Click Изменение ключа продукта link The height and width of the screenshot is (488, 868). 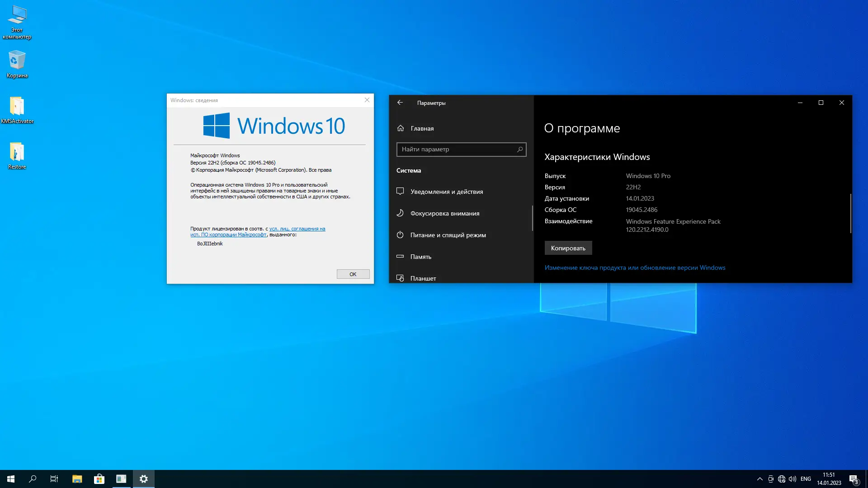(x=635, y=267)
